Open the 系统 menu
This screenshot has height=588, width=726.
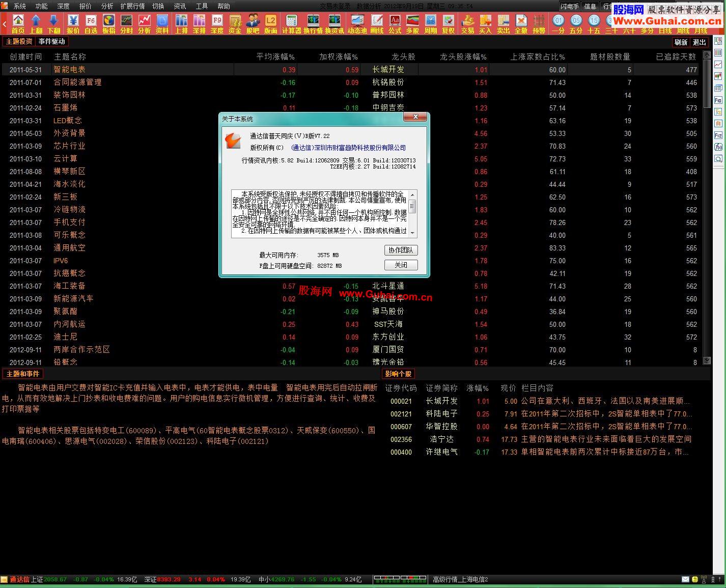click(20, 6)
